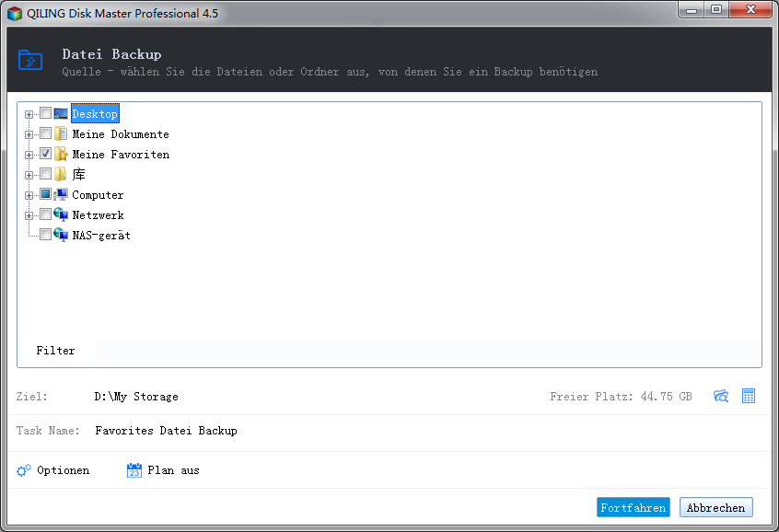Select the Computer tree item
This screenshot has width=779, height=532.
click(98, 195)
